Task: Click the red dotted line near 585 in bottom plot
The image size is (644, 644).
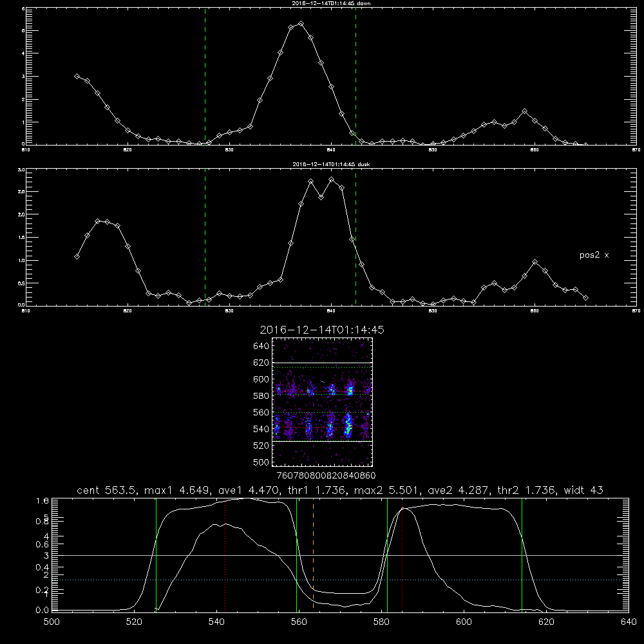Action: 402,555
